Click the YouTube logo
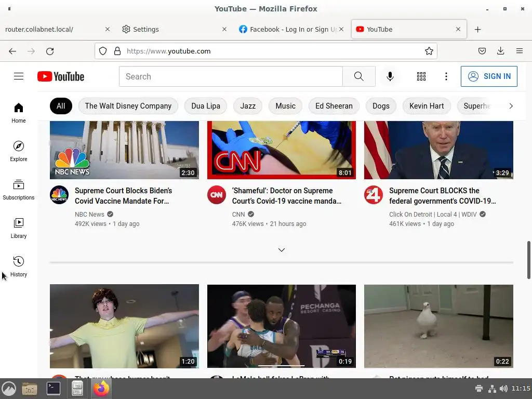Viewport: 532px width, 399px height. (61, 77)
